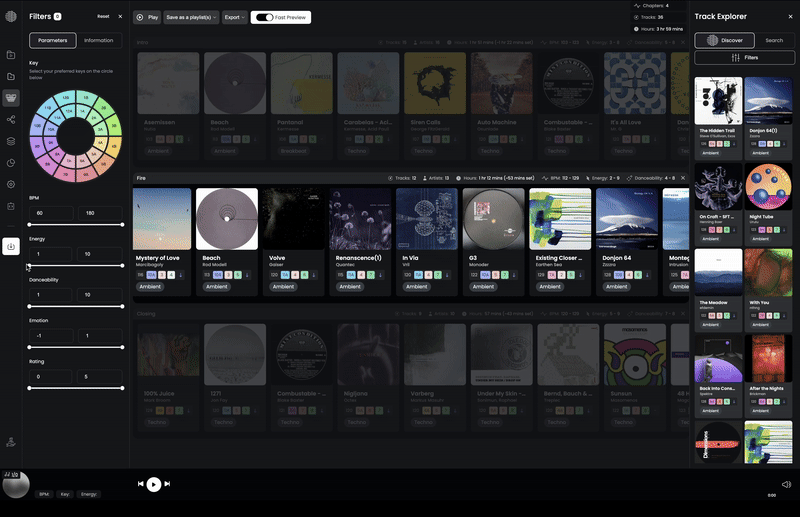
Task: Select the highlighted crates icon in the sidebar
Action: pyautogui.click(x=11, y=97)
